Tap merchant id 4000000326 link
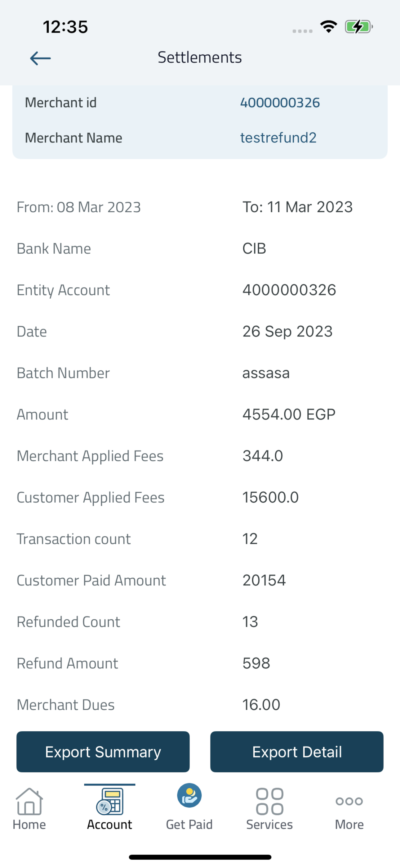This screenshot has height=868, width=400. point(280,102)
